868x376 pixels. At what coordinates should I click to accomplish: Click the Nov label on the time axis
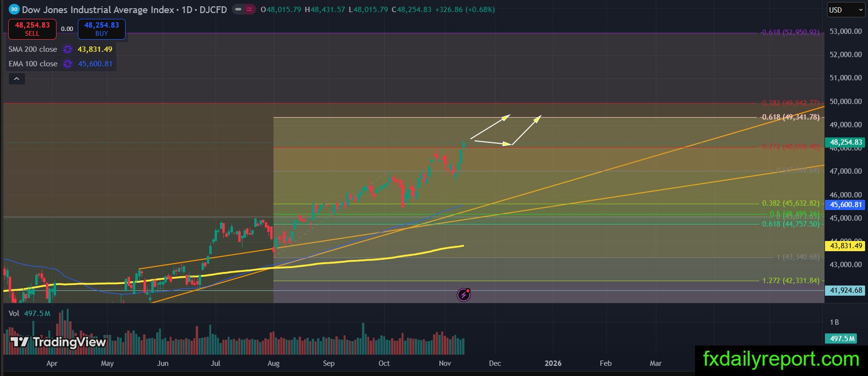tap(445, 363)
